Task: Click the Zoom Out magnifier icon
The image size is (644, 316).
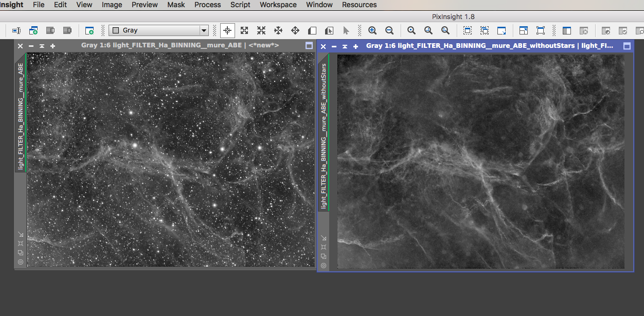Action: click(389, 30)
